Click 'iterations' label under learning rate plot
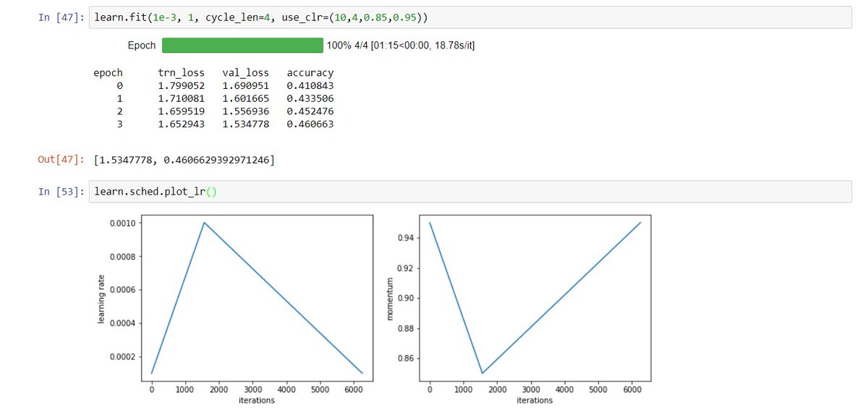This screenshot has height=410, width=868. coord(257,400)
